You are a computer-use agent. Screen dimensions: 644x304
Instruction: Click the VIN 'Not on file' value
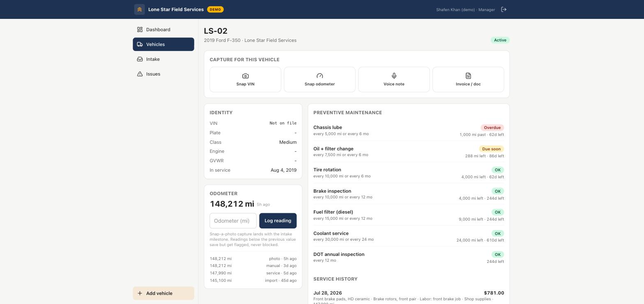click(283, 123)
